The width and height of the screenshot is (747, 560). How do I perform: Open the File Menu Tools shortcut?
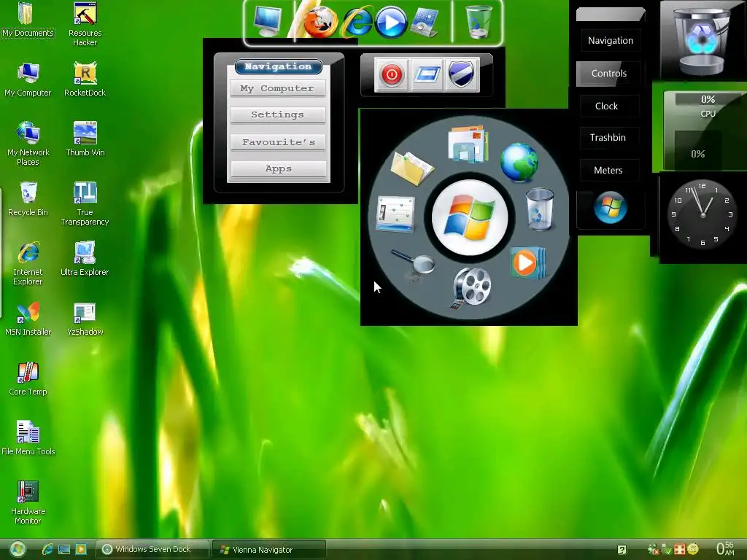point(28,438)
